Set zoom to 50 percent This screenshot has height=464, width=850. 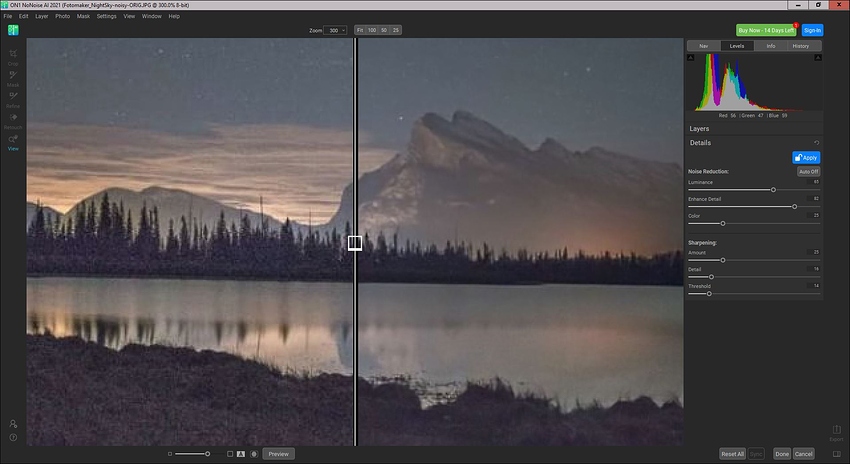tap(384, 30)
